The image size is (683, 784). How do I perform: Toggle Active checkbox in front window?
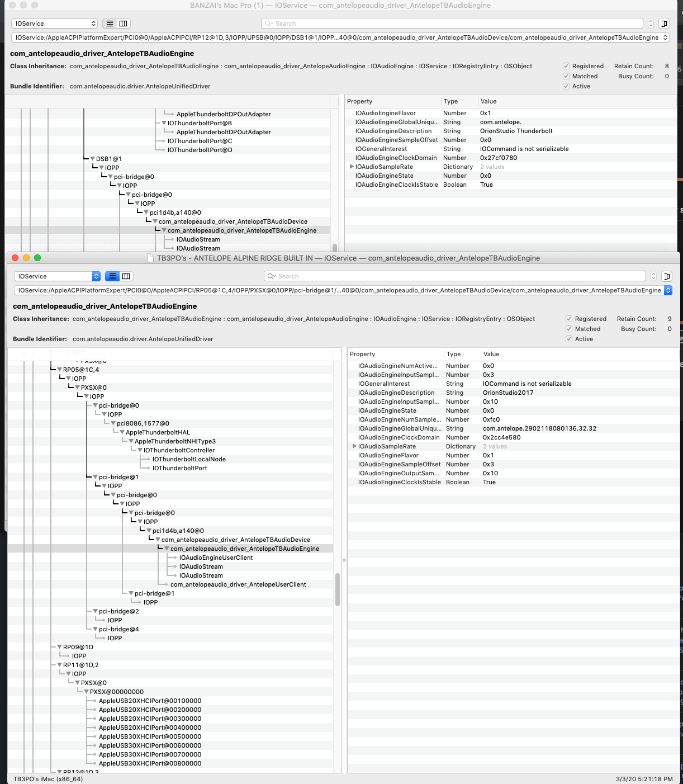point(569,339)
